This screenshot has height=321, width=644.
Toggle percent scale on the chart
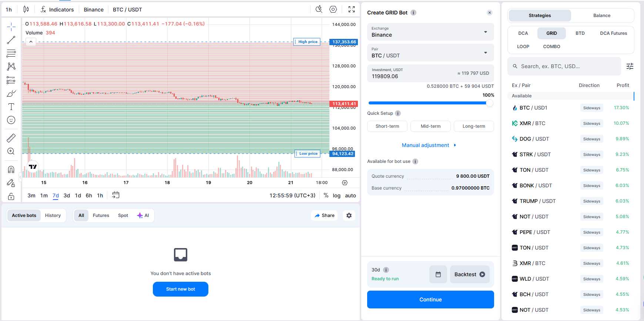click(326, 195)
